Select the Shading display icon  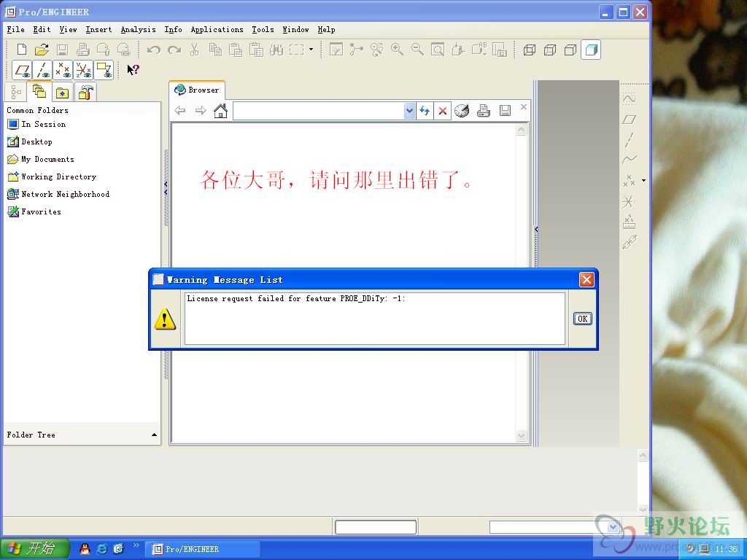pos(591,50)
